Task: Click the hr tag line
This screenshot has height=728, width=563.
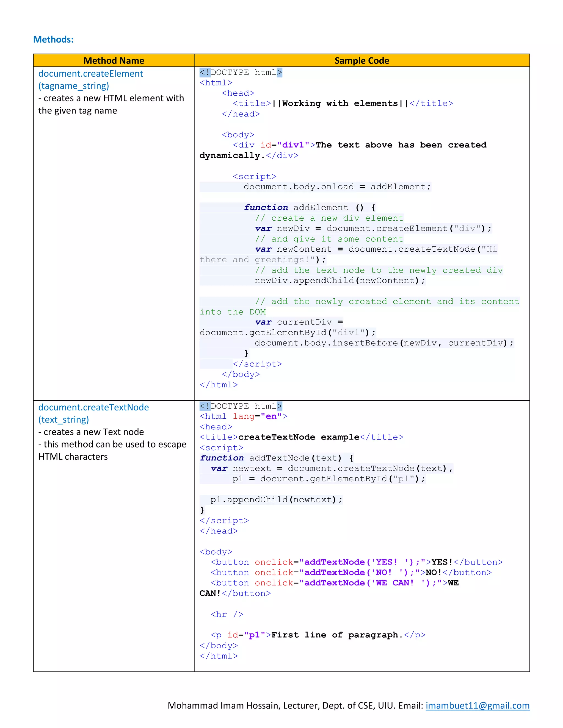Action: pyautogui.click(x=227, y=614)
